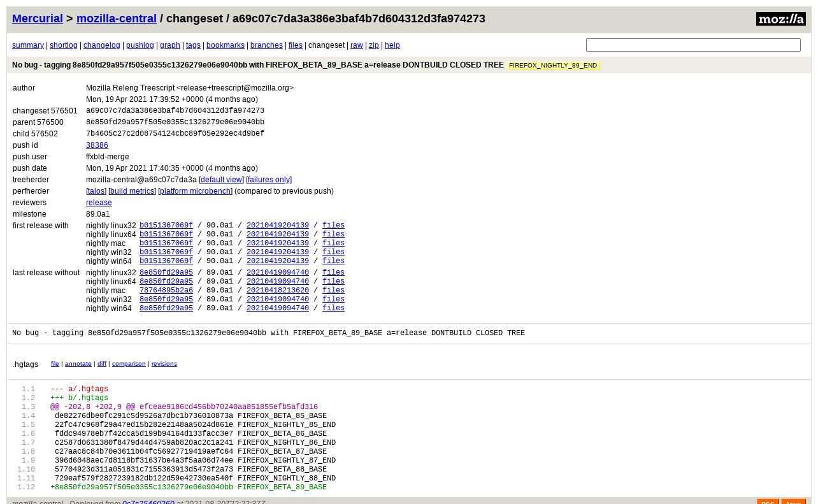Open child changeset 7b4605c27c2d08754124cbc89f05e292ec4d9bef
This screenshot has width=818, height=504.
(x=175, y=134)
